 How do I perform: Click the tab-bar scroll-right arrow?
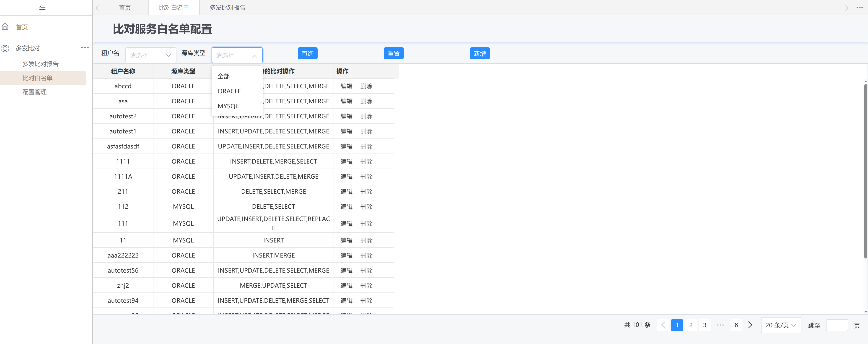pos(846,8)
